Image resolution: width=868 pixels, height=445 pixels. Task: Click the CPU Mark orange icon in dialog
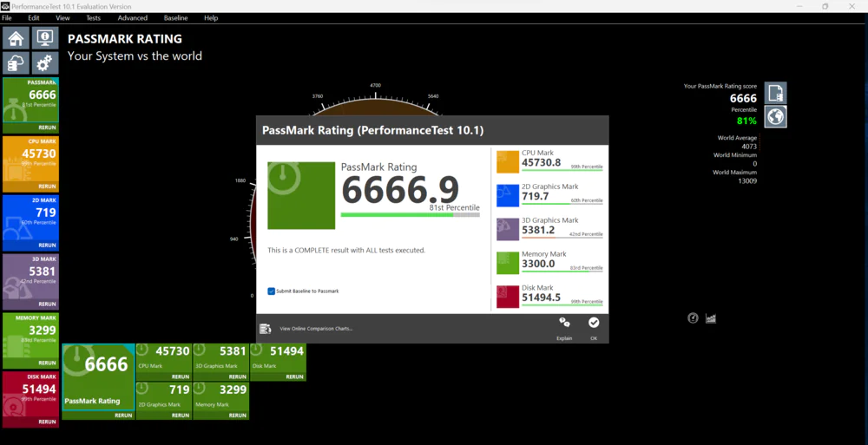coord(508,161)
